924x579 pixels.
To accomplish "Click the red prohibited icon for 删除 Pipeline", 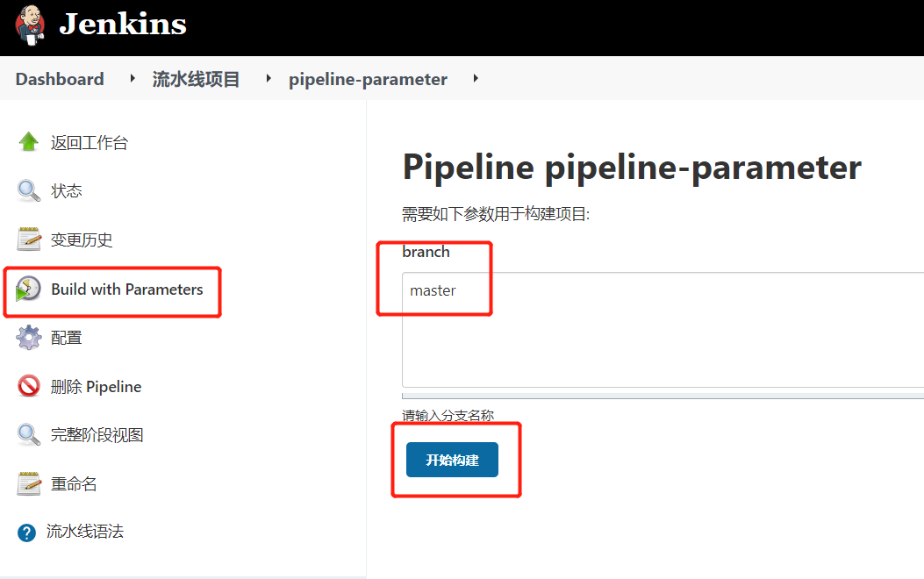I will click(x=29, y=386).
